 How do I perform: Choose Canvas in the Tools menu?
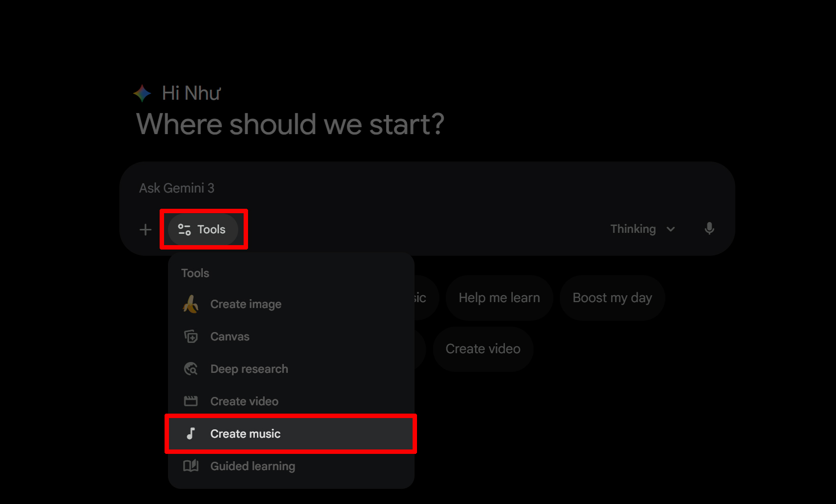[x=230, y=336]
